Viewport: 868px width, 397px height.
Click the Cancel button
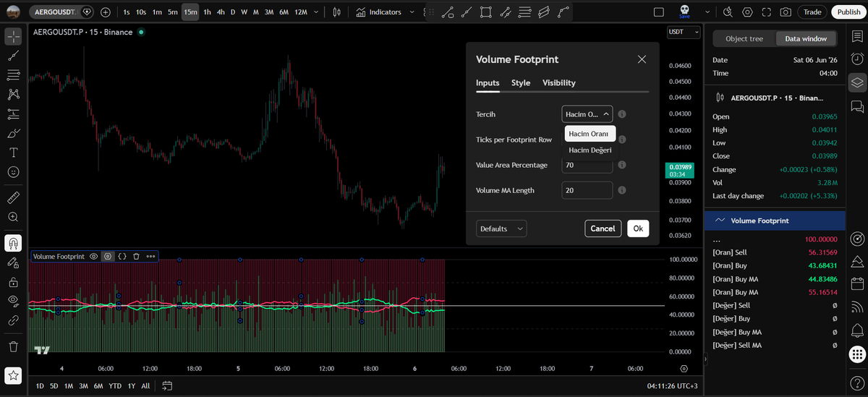click(603, 229)
